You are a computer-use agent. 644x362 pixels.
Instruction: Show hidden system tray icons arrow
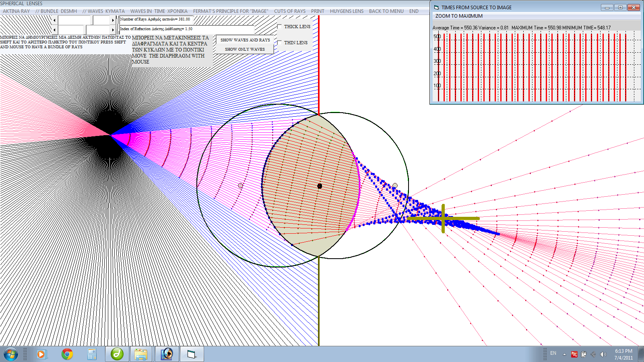564,354
